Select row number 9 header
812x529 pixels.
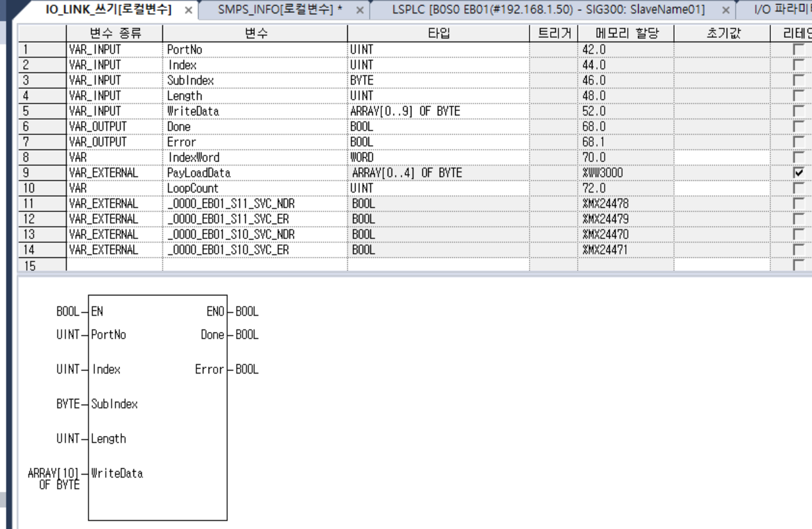click(x=41, y=172)
